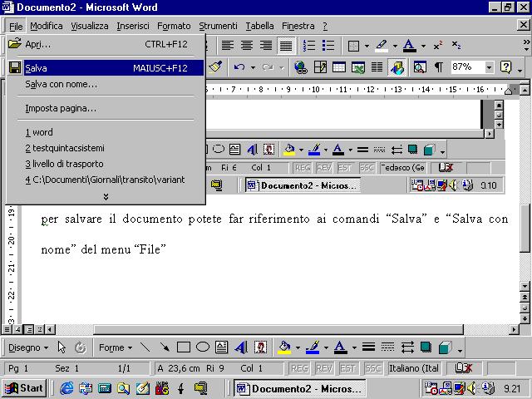Open the Highlight color dropdown arrow
The image size is (532, 399).
395,46
